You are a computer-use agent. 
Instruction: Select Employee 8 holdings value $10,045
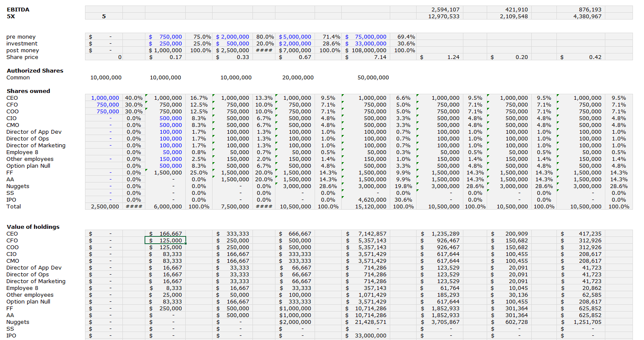[509, 288]
